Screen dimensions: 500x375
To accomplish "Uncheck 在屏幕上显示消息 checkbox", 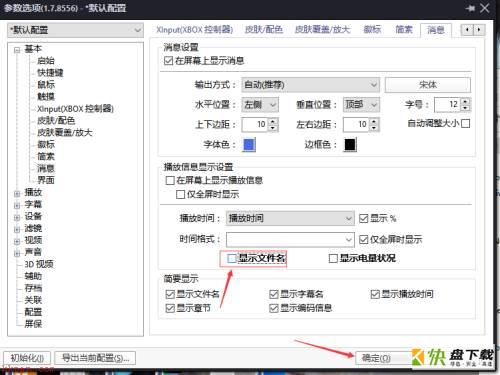I will 168,61.
